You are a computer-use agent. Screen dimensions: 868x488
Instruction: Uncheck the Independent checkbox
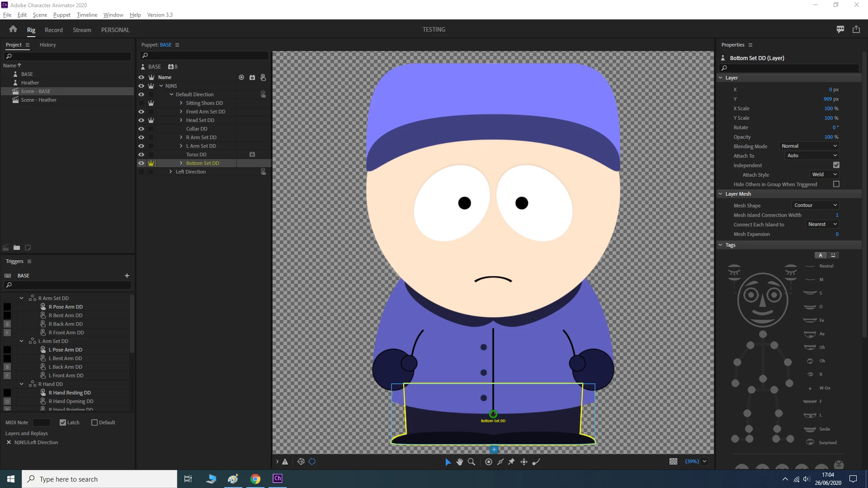tap(836, 165)
